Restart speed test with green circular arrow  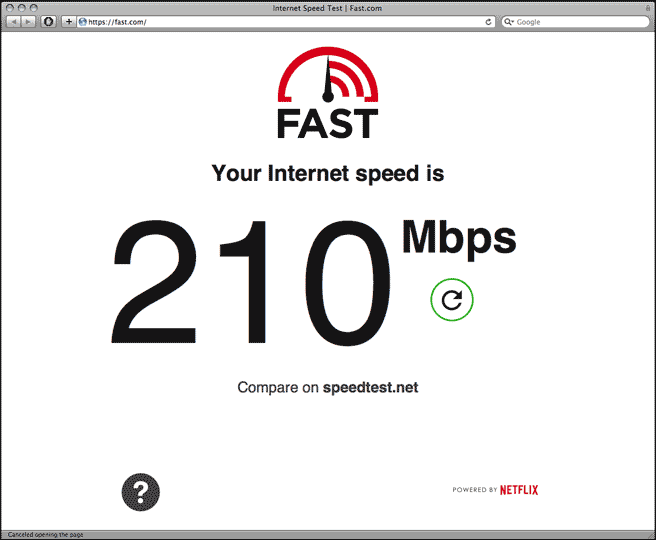click(452, 299)
